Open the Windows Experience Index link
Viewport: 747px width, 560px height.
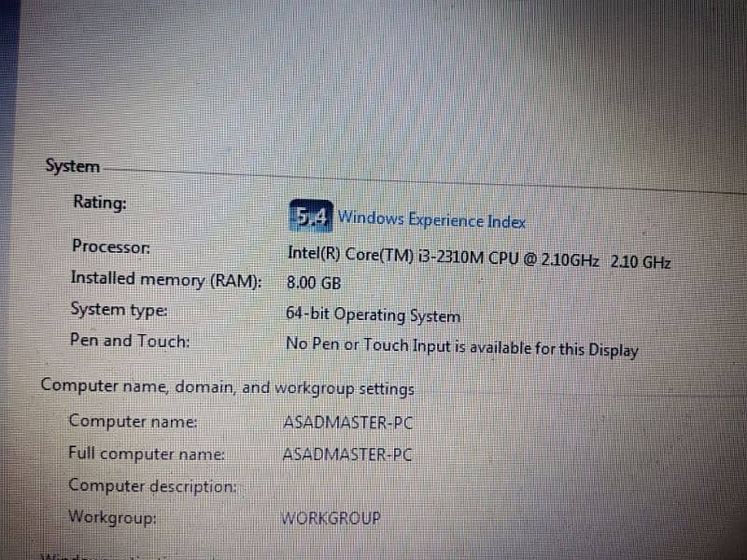pos(431,220)
